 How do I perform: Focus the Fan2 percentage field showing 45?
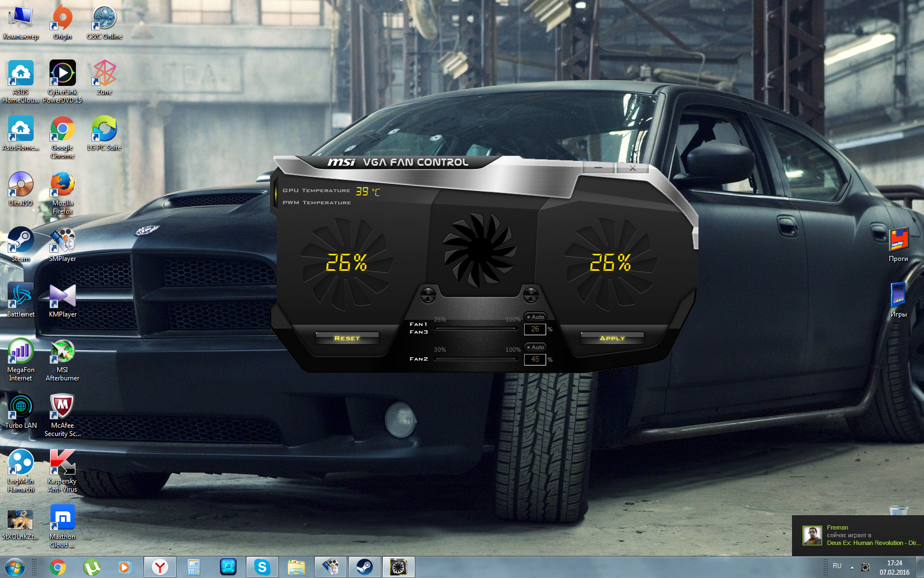pos(535,359)
